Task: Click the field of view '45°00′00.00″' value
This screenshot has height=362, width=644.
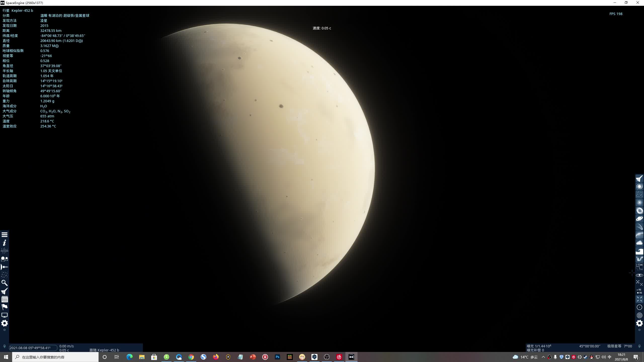Action: tap(590, 346)
